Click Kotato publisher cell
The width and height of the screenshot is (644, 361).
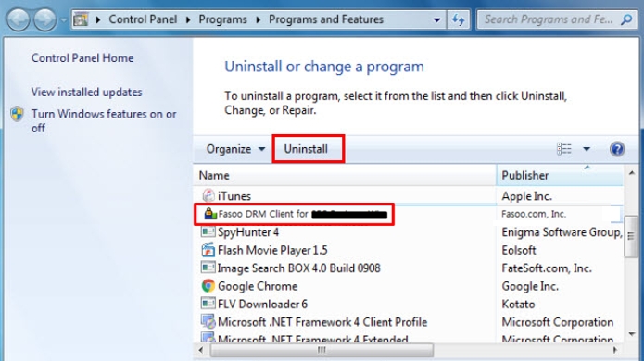click(518, 305)
